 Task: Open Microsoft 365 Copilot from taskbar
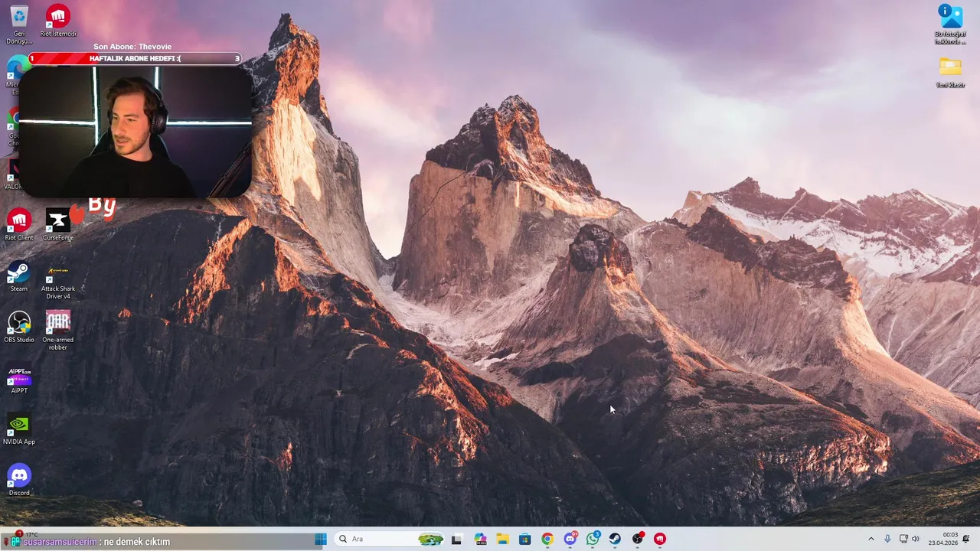[480, 539]
